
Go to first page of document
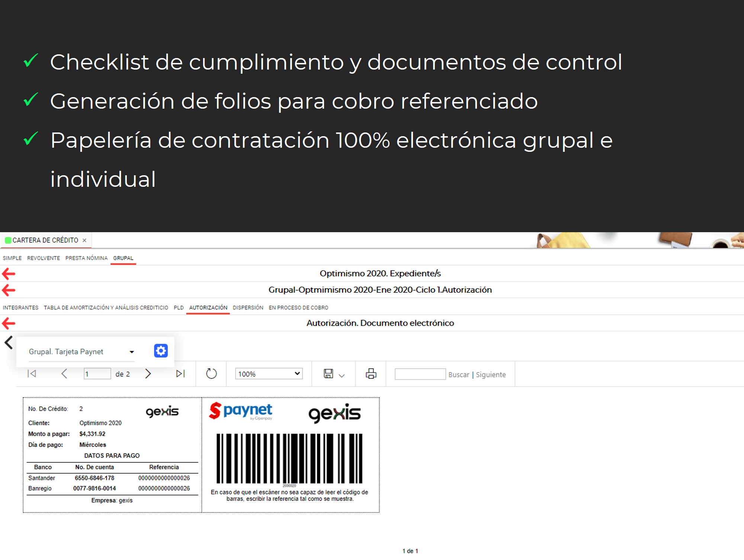click(32, 374)
